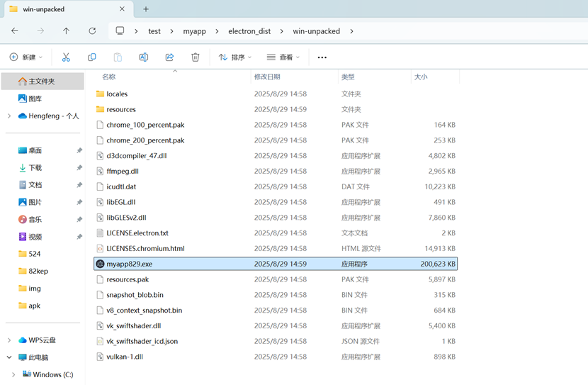Open the img folder in sidebar
588x385 pixels.
coord(30,289)
